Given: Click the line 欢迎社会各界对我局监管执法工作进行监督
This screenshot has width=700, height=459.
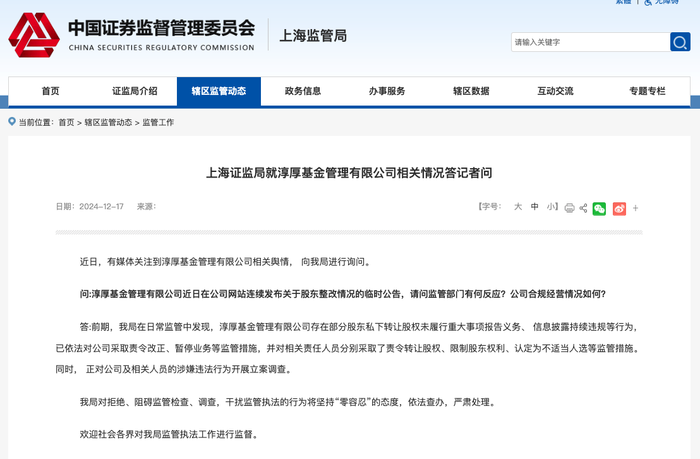Looking at the screenshot, I should tap(169, 434).
